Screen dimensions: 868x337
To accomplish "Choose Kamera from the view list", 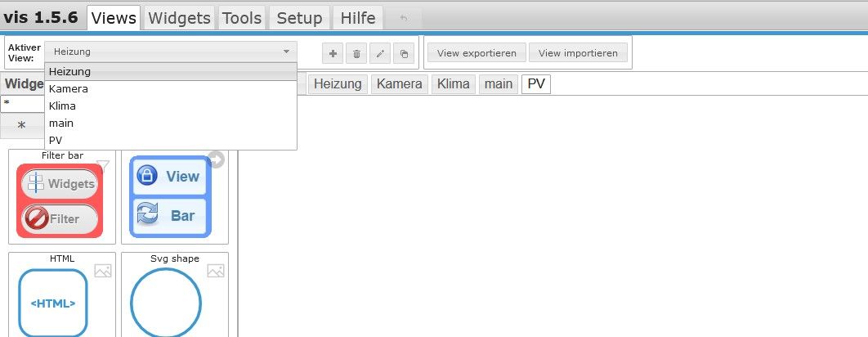I will (69, 88).
